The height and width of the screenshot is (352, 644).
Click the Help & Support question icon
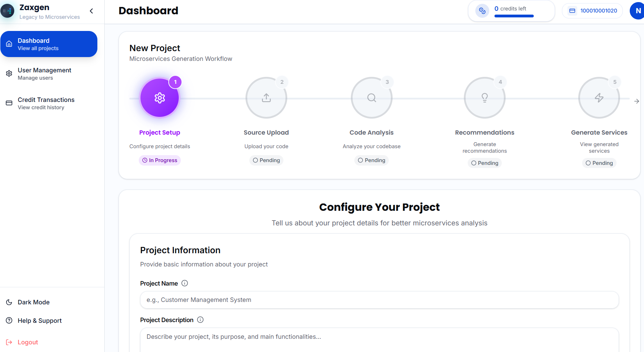click(9, 320)
